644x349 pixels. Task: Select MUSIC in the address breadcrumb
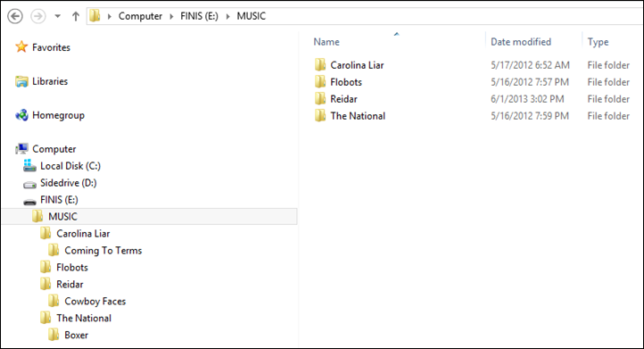[x=251, y=16]
